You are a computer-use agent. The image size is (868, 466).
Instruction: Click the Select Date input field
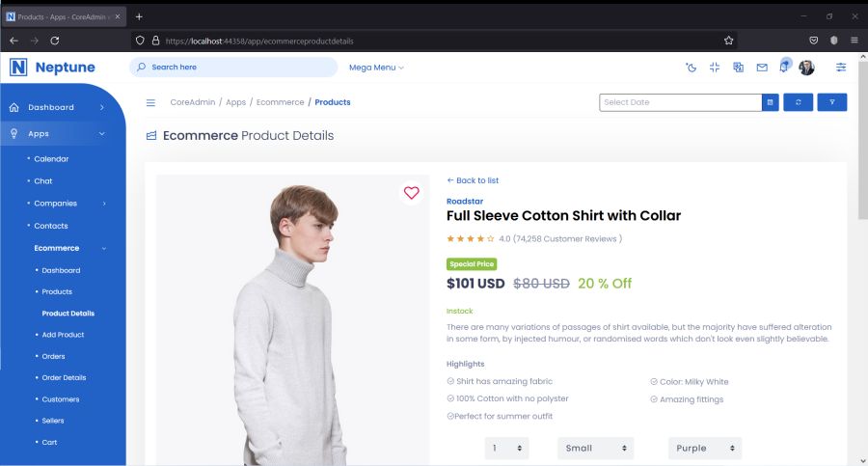(x=680, y=102)
